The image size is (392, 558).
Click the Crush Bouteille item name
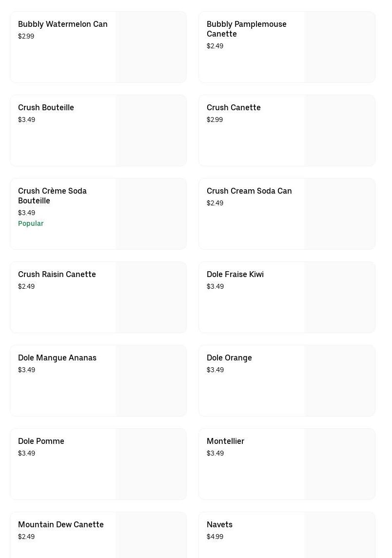tap(46, 108)
